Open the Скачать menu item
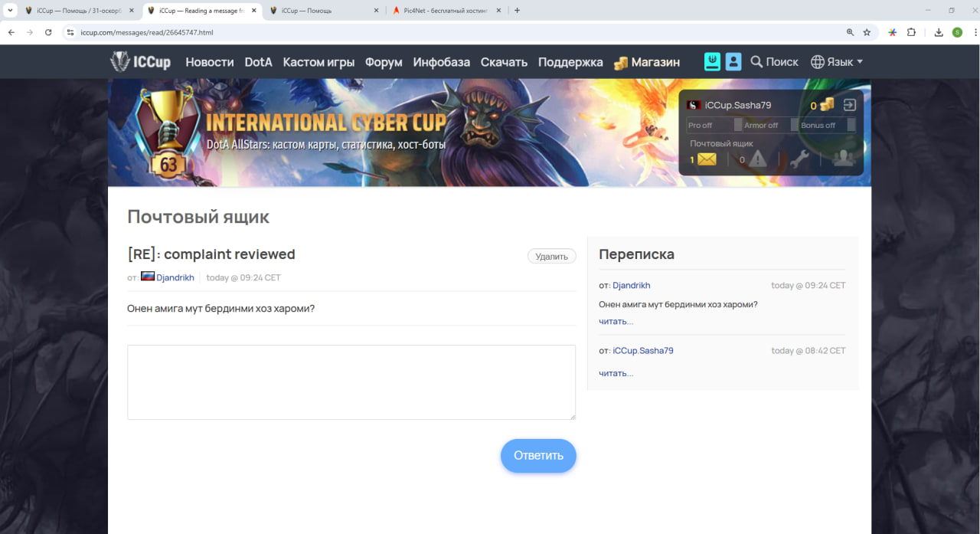 pos(505,62)
